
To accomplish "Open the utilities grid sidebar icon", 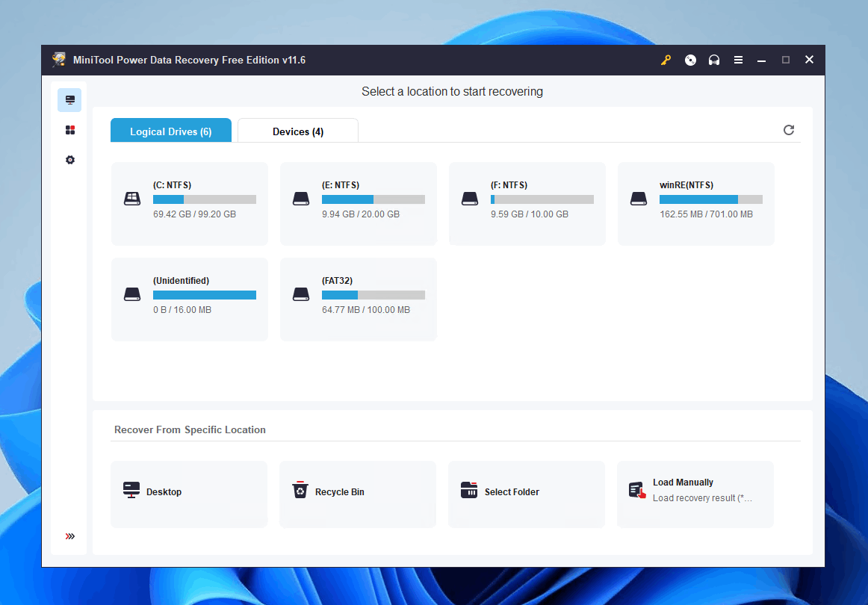I will click(x=69, y=130).
